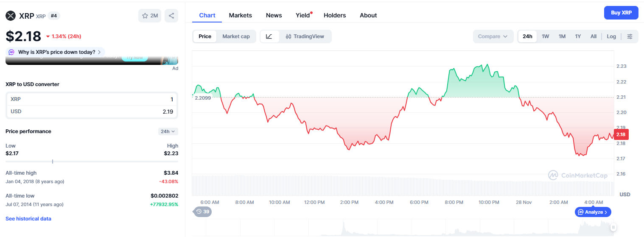Viewport: 644px width, 237px height.
Task: Select the Price toggle
Action: coord(205,36)
